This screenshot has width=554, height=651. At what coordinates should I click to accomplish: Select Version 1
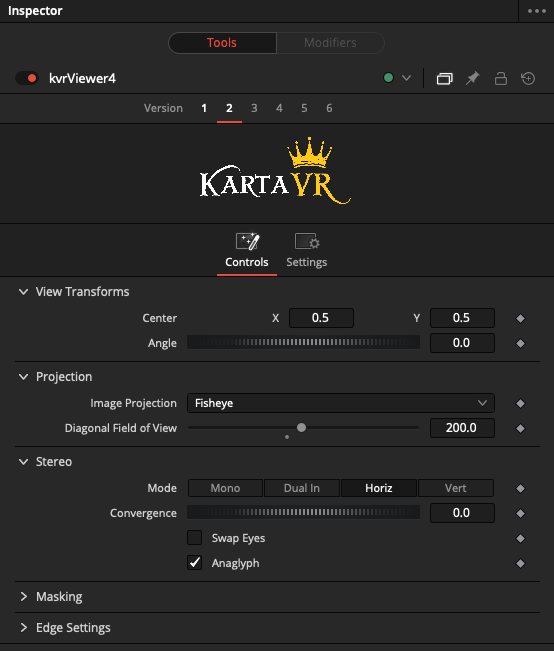(x=204, y=108)
